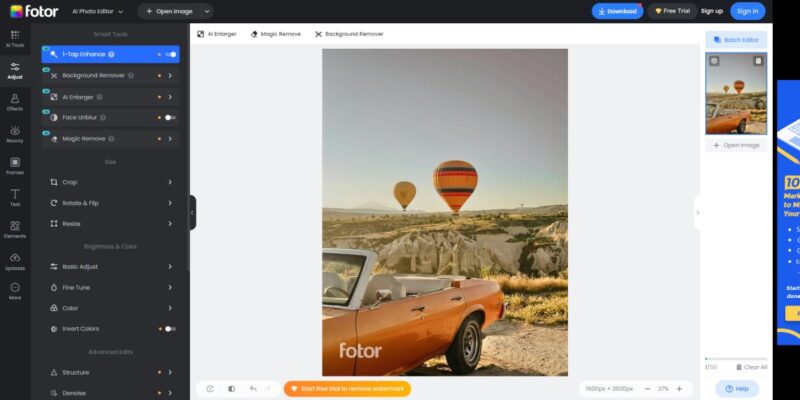Click the Sign in button
The width and height of the screenshot is (800, 400).
[x=747, y=11]
